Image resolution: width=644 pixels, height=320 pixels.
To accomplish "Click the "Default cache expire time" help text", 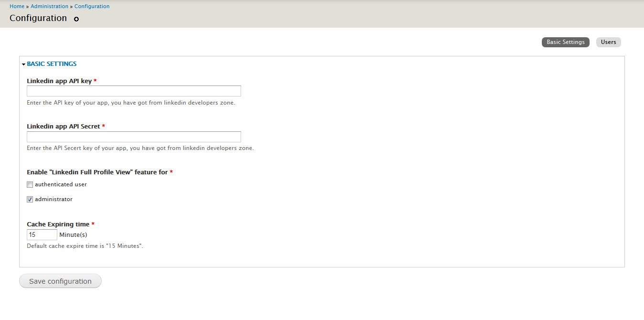I will pyautogui.click(x=85, y=246).
